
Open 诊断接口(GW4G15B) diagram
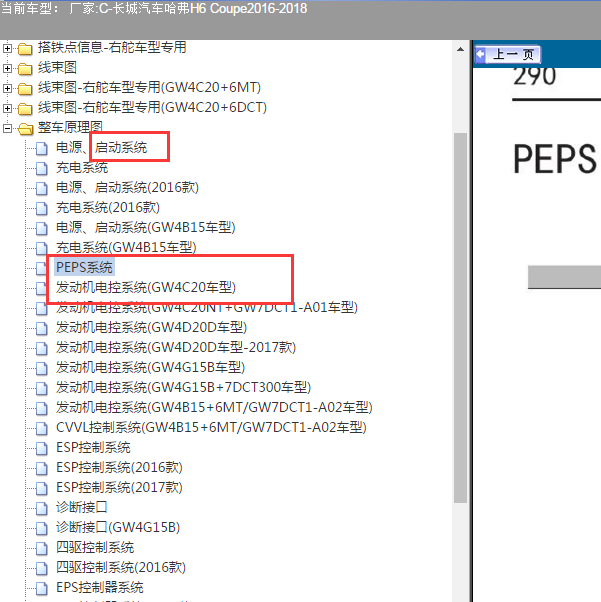point(118,527)
